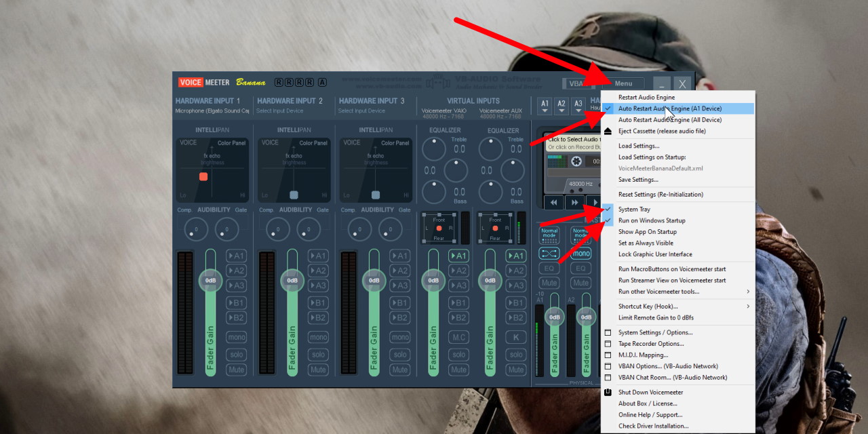Click the first R macro record button

point(278,81)
